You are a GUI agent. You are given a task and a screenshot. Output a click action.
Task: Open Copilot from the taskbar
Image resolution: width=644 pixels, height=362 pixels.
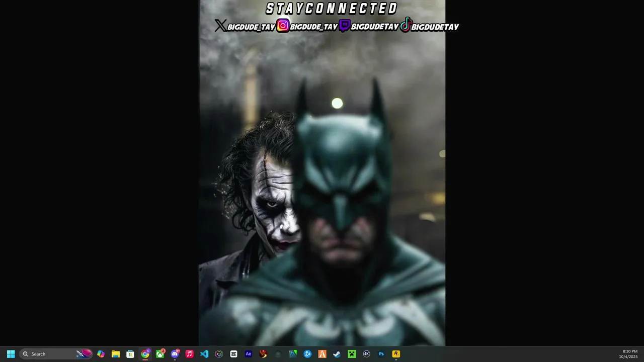[x=101, y=354]
